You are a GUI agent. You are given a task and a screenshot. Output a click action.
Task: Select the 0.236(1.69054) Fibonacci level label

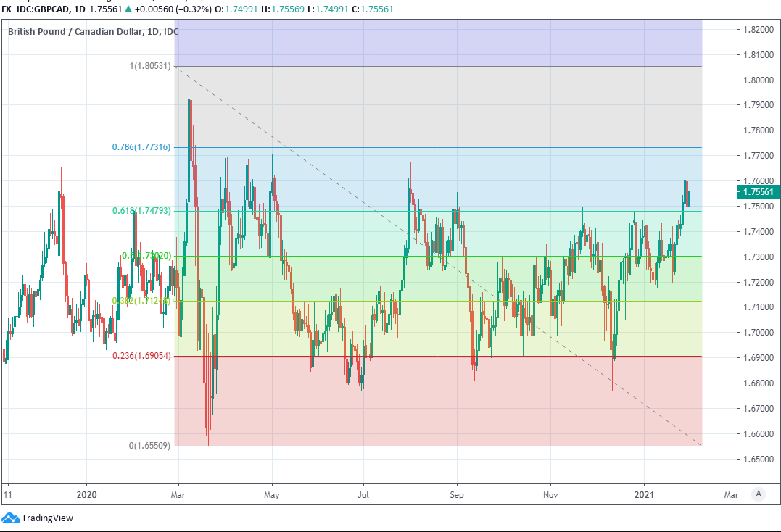(x=141, y=356)
